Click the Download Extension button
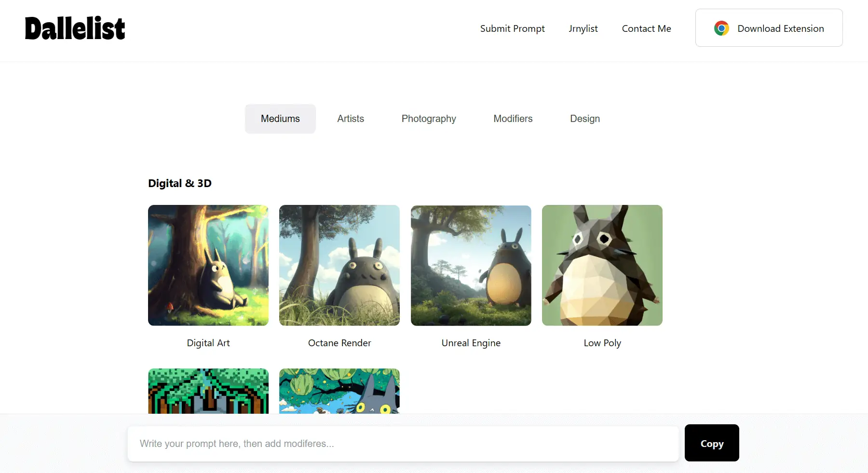868x473 pixels. point(769,28)
